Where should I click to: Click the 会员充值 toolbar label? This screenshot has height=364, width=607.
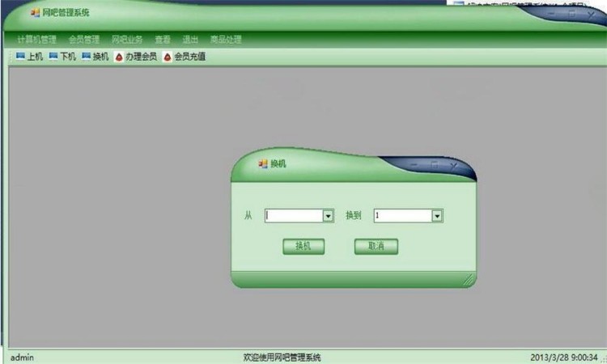coord(189,57)
